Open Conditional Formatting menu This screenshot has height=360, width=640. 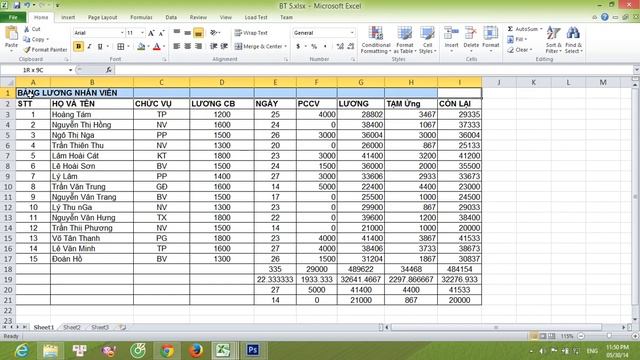(x=376, y=40)
